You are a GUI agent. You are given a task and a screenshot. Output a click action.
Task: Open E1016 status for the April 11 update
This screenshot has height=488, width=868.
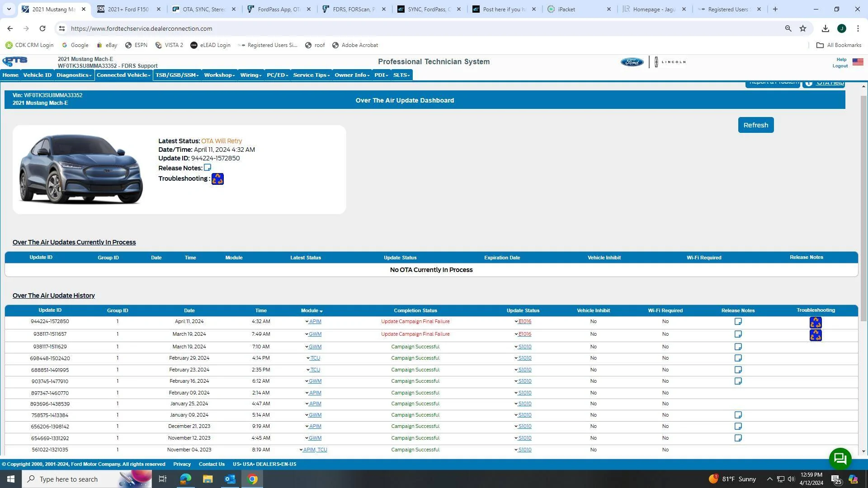(524, 322)
